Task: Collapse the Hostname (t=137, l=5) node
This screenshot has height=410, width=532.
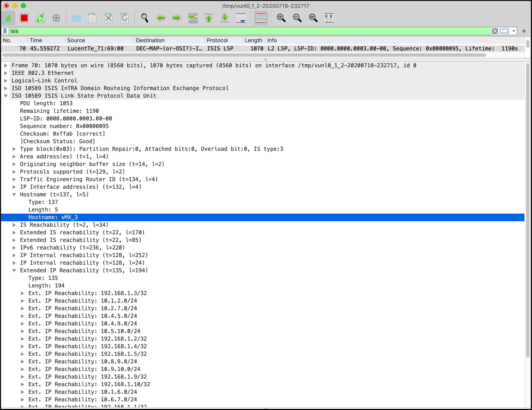Action: coord(14,194)
